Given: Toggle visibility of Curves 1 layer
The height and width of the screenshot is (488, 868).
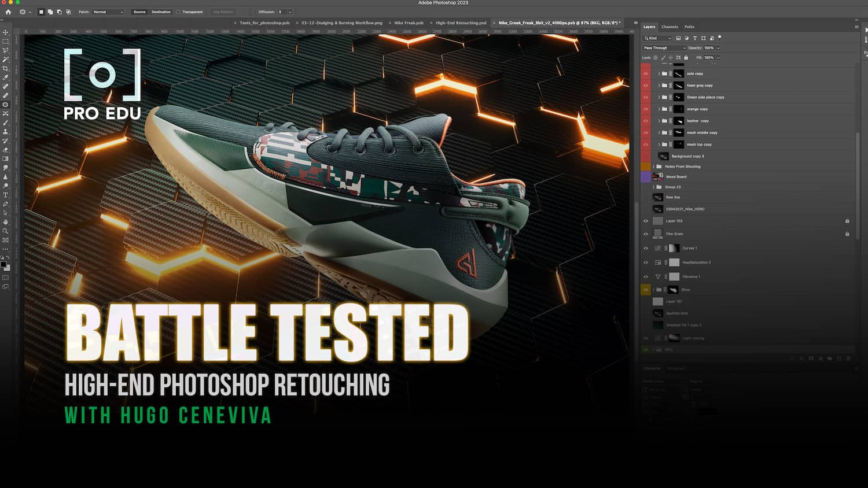Looking at the screenshot, I should [x=646, y=248].
